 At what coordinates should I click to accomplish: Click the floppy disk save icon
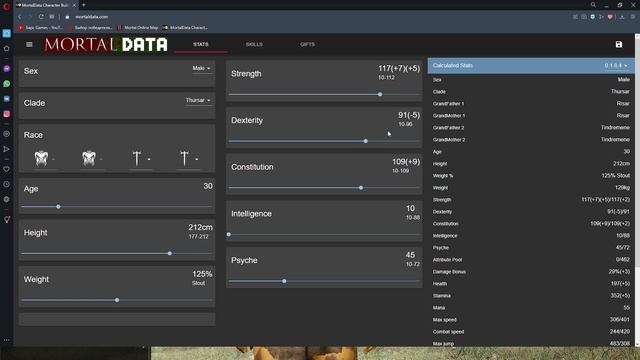[x=619, y=44]
